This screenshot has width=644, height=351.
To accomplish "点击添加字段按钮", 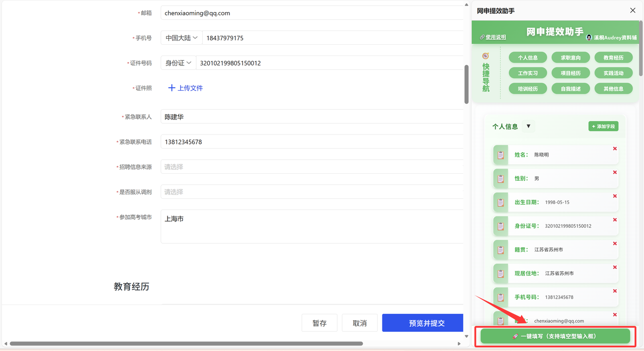I will (x=603, y=126).
